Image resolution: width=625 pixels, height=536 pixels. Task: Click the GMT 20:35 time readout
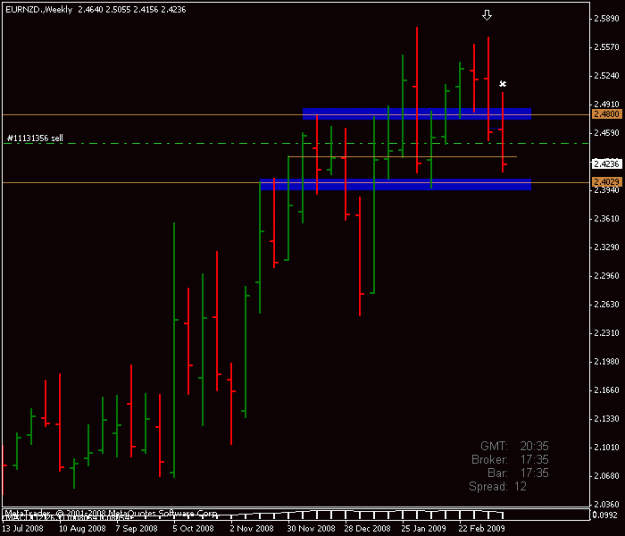point(514,446)
